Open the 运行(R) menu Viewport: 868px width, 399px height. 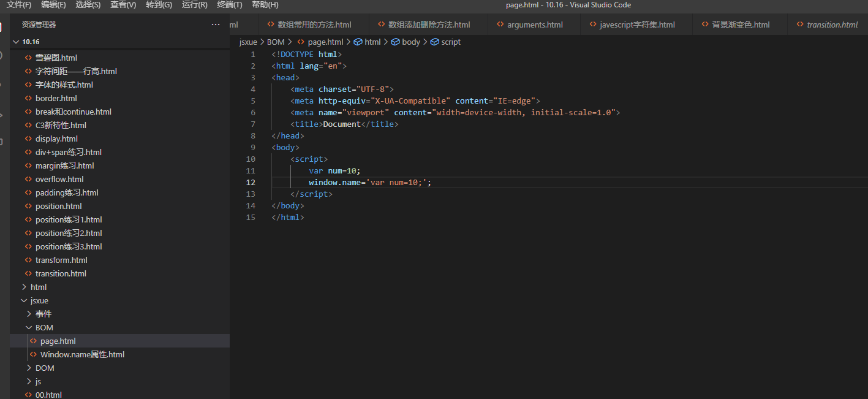(195, 5)
